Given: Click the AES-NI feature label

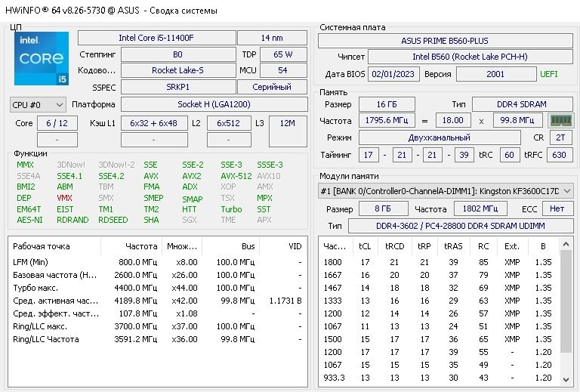Looking at the screenshot, I should [29, 220].
